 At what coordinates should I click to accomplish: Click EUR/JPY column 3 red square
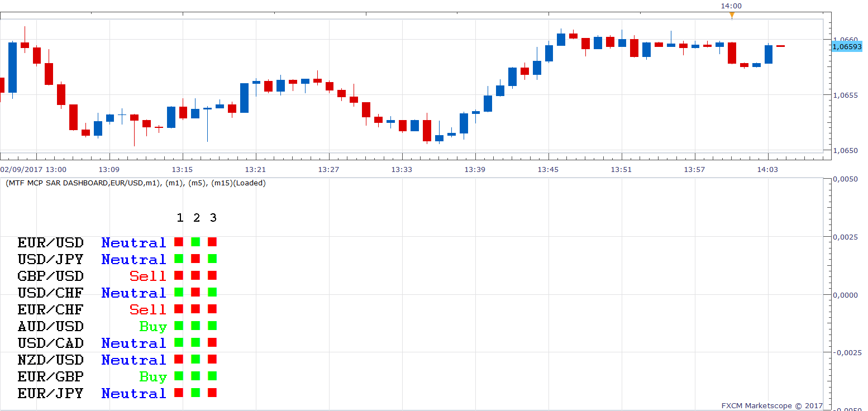click(x=212, y=393)
